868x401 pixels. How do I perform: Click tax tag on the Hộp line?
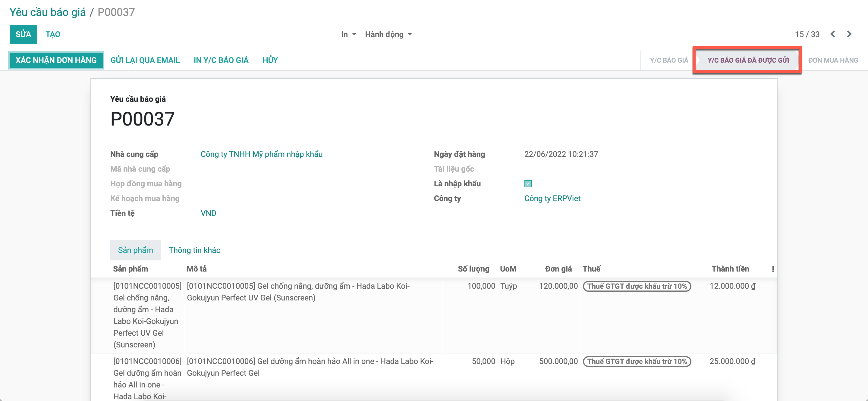[x=637, y=361]
